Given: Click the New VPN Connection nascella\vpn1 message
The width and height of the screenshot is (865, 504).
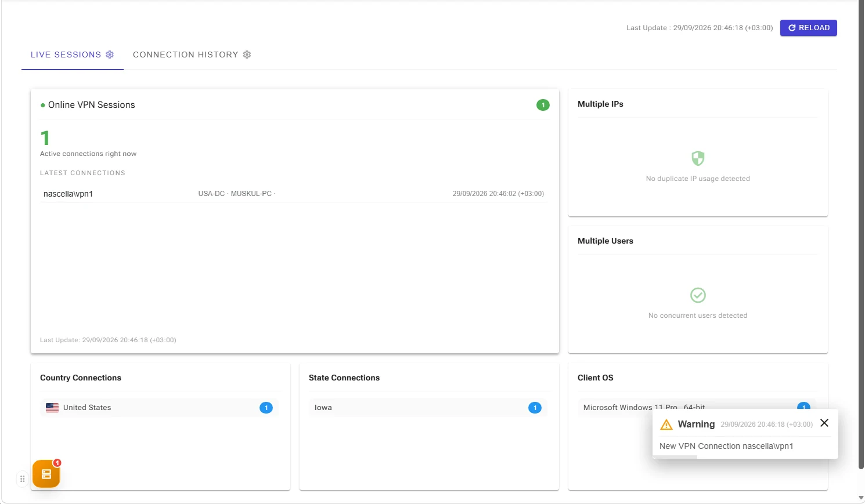Looking at the screenshot, I should (x=726, y=446).
